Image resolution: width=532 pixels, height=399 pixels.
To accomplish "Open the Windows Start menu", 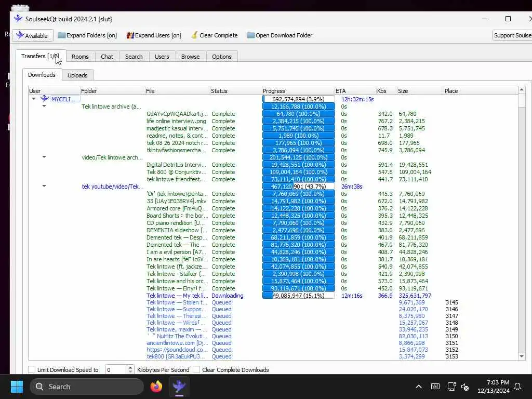I will (17, 387).
